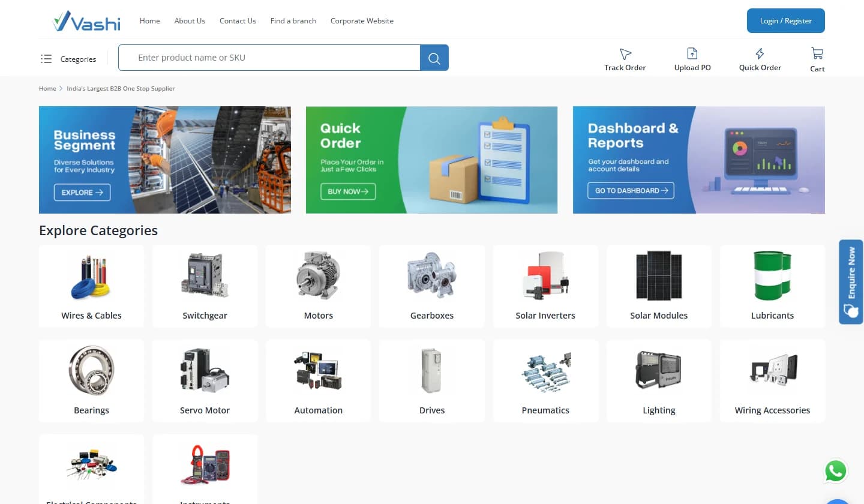Select the Solar Inverters category
The width and height of the screenshot is (864, 504).
(545, 286)
